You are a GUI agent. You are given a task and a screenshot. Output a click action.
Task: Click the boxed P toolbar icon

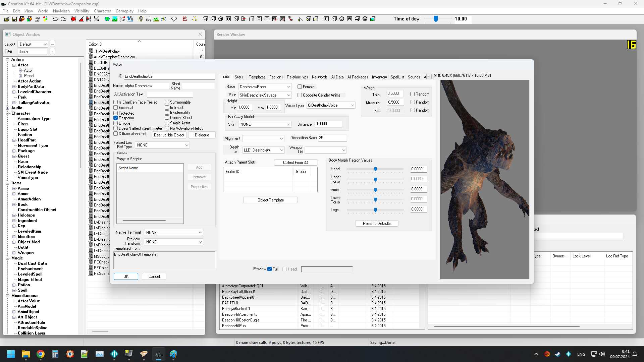click(x=267, y=19)
